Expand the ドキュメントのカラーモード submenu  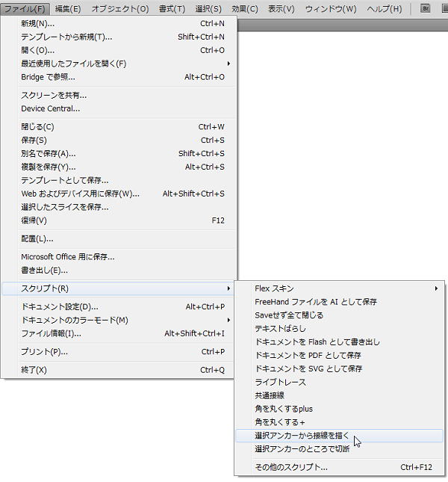point(228,320)
